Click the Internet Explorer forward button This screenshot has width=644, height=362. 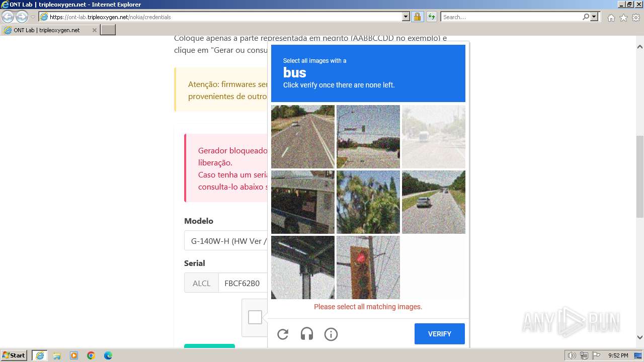click(x=22, y=17)
